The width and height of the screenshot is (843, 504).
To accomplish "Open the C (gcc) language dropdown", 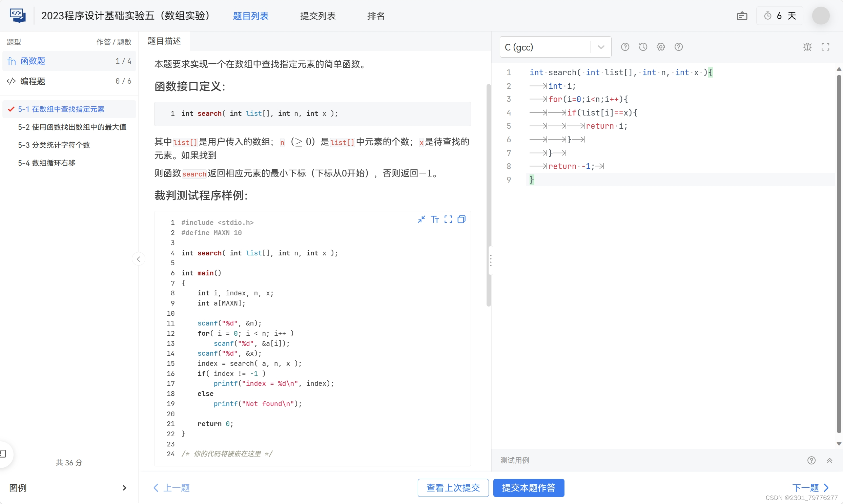I will click(x=555, y=47).
